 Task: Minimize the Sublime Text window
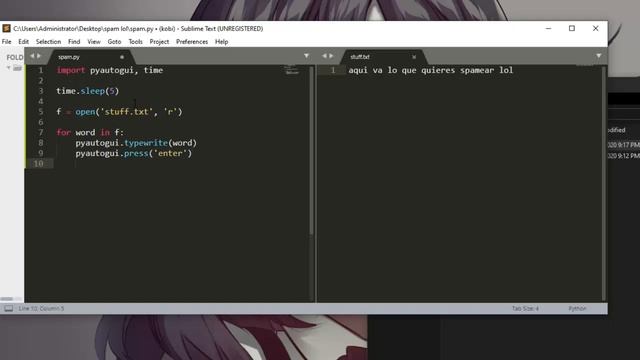(548, 29)
